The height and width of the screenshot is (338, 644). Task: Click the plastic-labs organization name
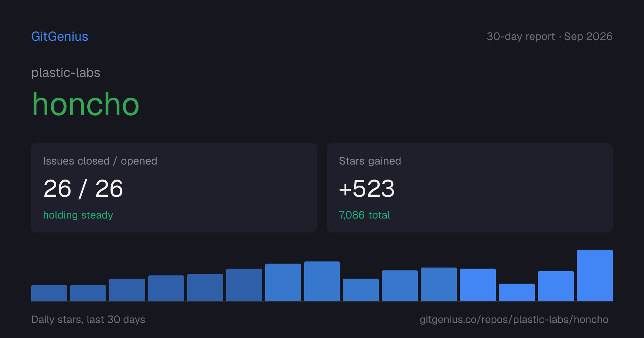[x=66, y=73]
